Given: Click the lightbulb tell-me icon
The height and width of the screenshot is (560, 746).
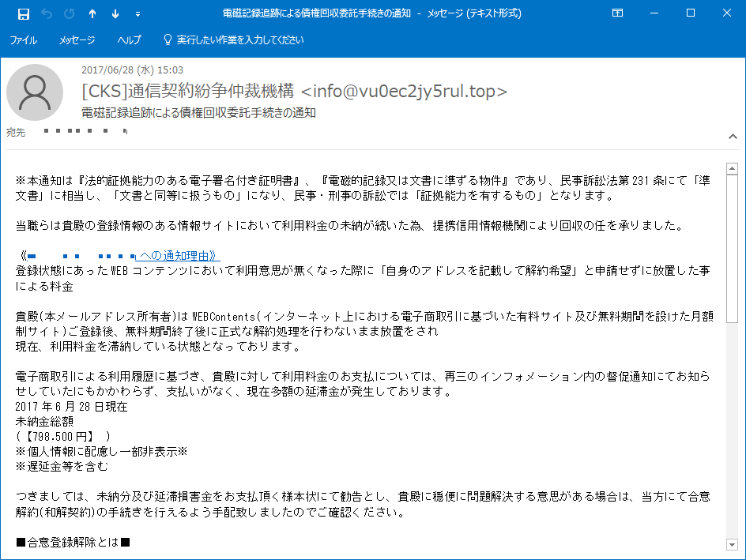Looking at the screenshot, I should [x=168, y=39].
